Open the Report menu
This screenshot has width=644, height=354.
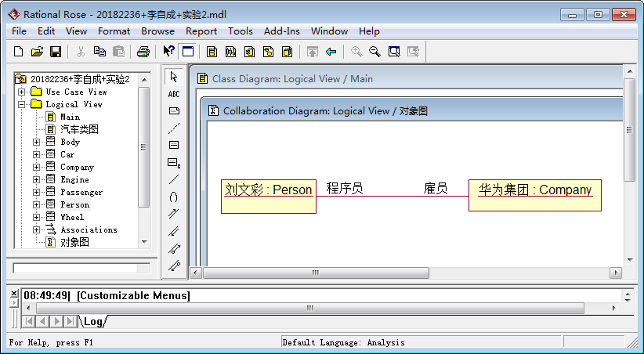click(201, 31)
